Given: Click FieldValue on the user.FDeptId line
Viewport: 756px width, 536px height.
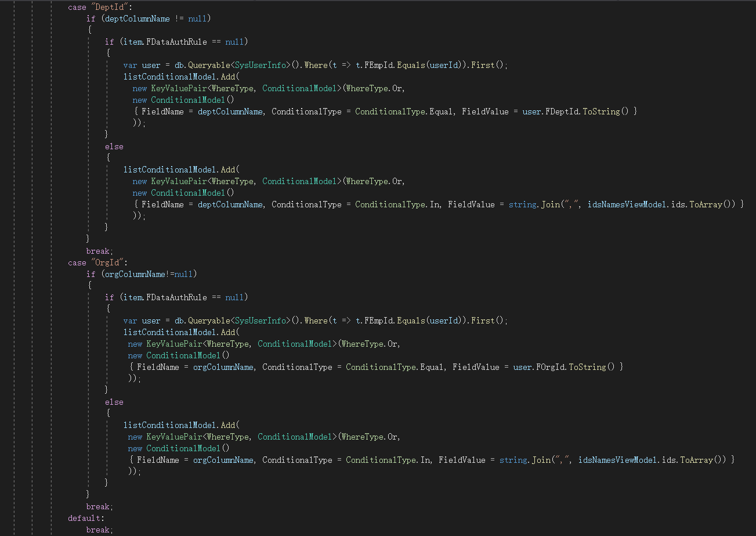Looking at the screenshot, I should point(485,111).
